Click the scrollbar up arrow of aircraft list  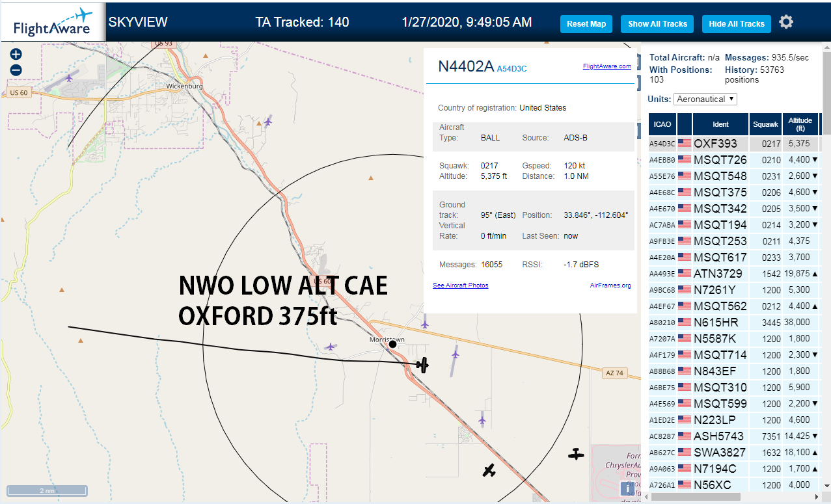click(826, 46)
